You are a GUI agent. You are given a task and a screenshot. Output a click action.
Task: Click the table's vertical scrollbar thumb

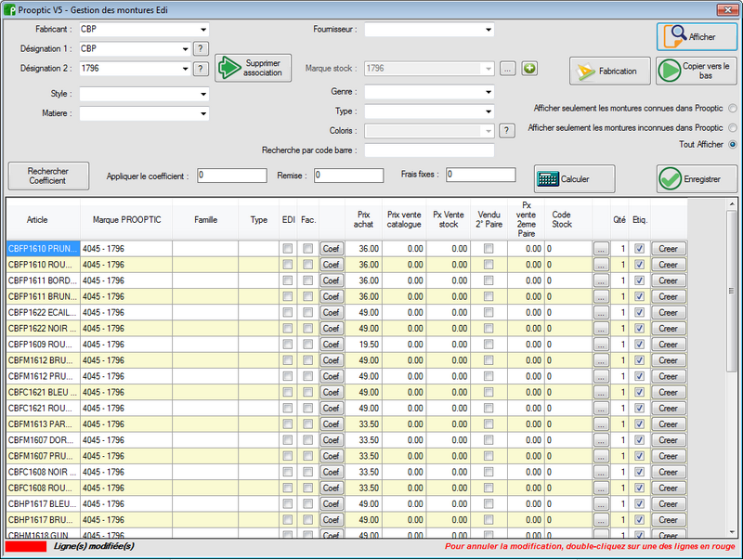(x=732, y=292)
